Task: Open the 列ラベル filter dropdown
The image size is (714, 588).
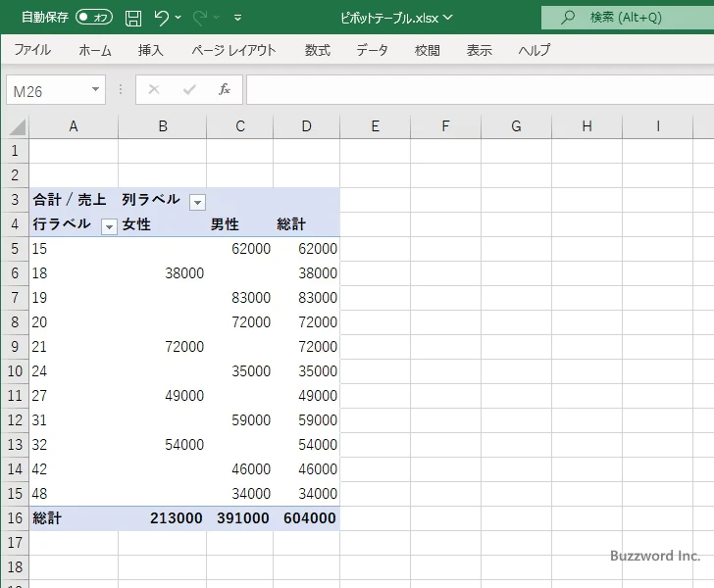Action: pos(197,202)
